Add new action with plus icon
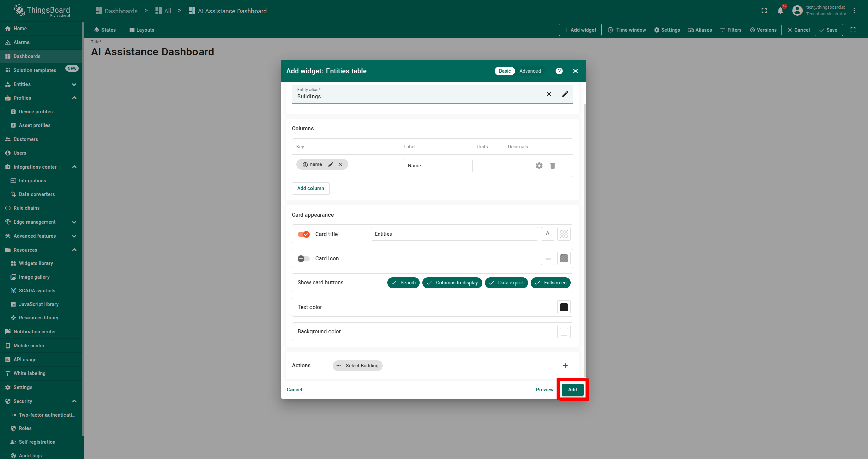This screenshot has height=459, width=868. click(x=565, y=366)
